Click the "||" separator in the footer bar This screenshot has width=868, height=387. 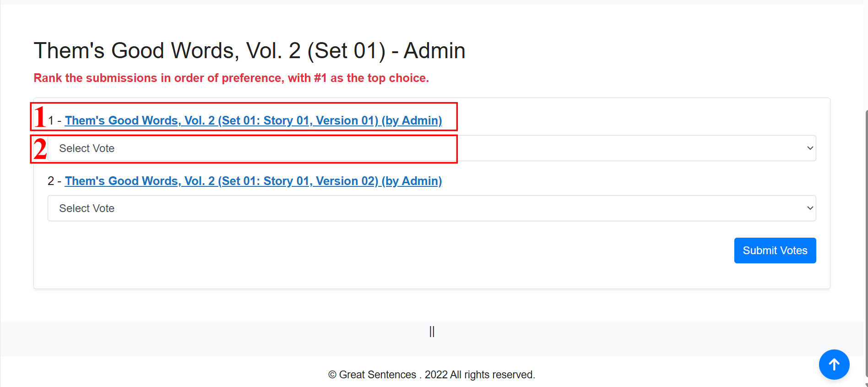pos(432,332)
